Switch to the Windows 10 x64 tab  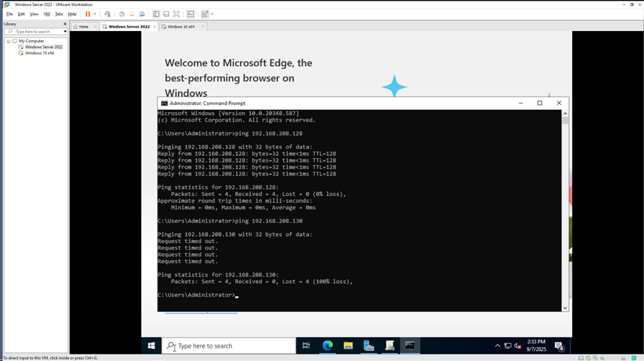(x=180, y=27)
